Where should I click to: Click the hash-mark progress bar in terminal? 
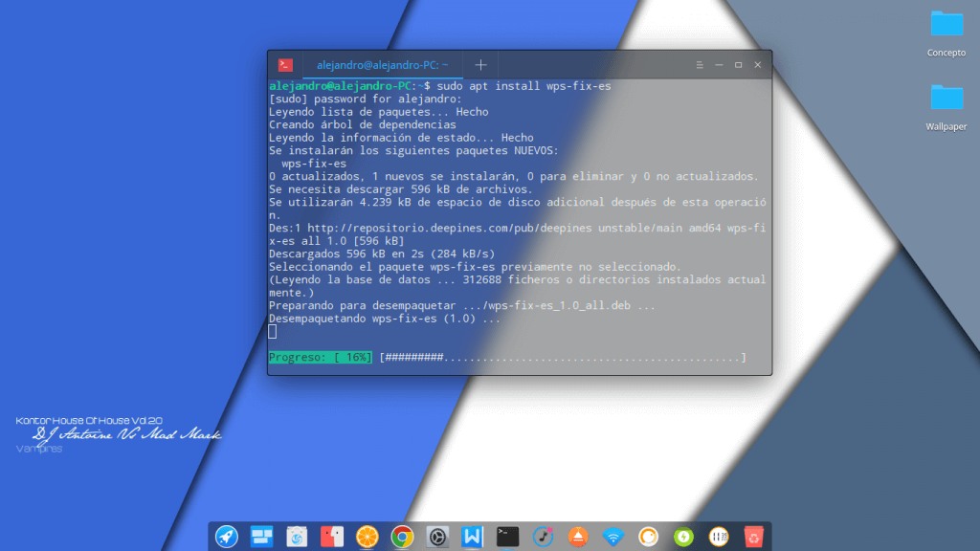pos(563,358)
